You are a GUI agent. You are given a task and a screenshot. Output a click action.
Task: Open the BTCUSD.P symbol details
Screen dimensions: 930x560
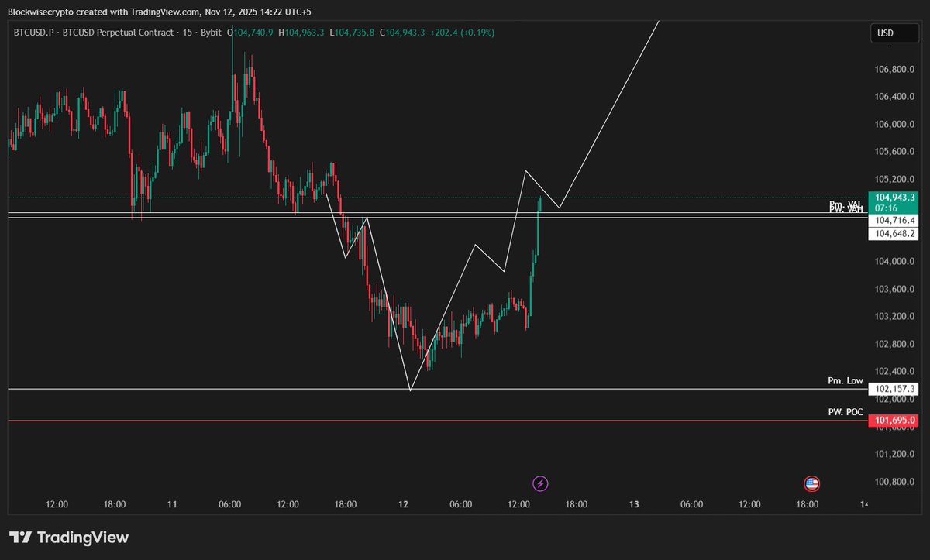33,33
